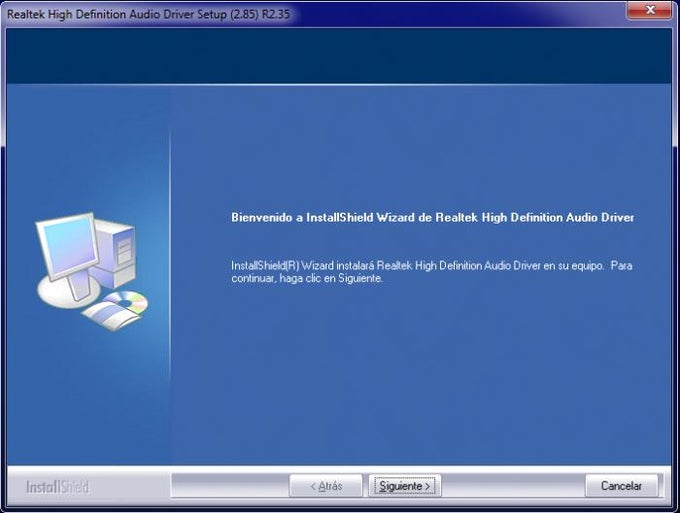Click the 'InstallShield(R) Wizard instalará' description text
Viewport: 680px width, 513px height.
pos(432,272)
